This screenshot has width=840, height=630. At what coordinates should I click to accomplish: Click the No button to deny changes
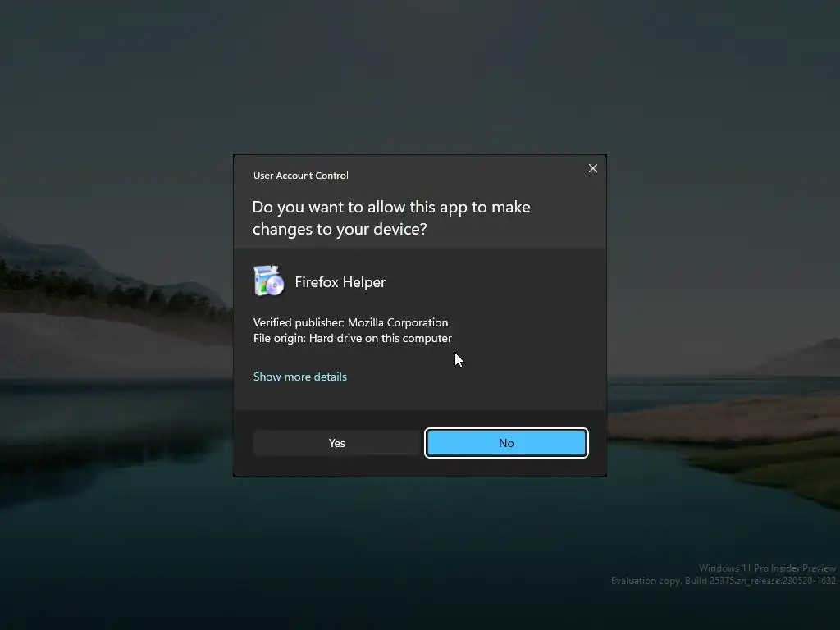click(506, 443)
